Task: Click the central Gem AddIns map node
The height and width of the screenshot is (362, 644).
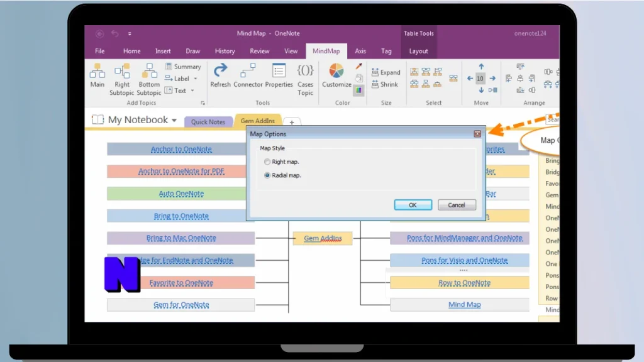Action: 323,238
